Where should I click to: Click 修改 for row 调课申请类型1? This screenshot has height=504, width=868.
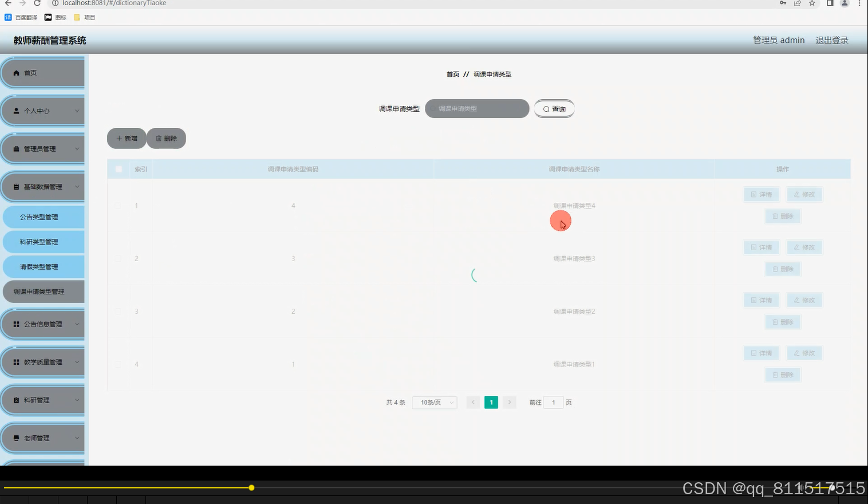[804, 353]
